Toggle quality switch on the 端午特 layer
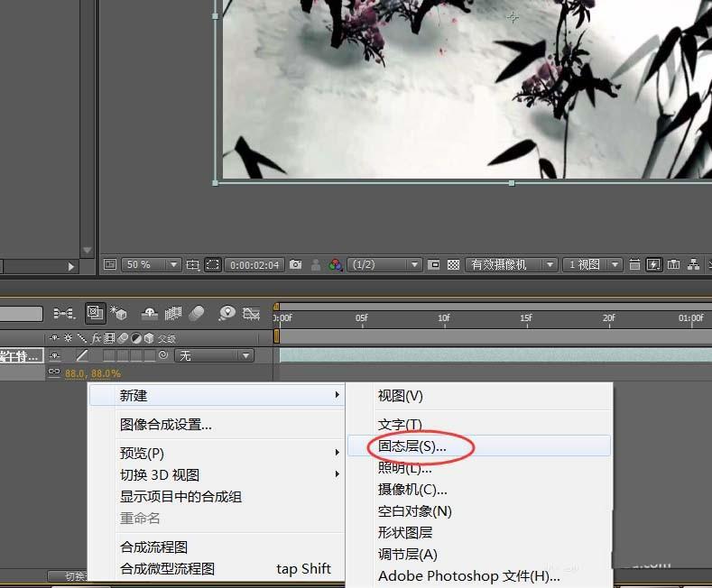Image resolution: width=712 pixels, height=588 pixels. click(82, 355)
